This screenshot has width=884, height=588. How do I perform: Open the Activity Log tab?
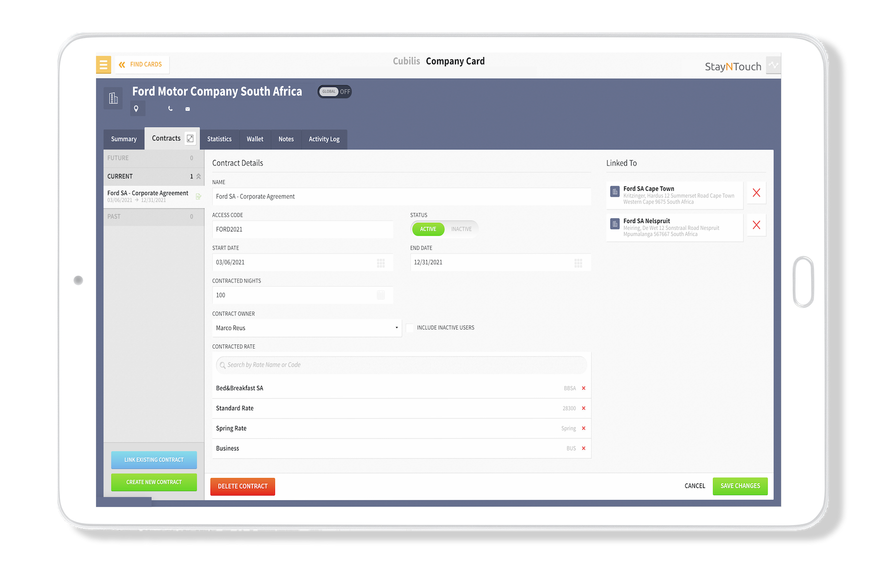[324, 139]
